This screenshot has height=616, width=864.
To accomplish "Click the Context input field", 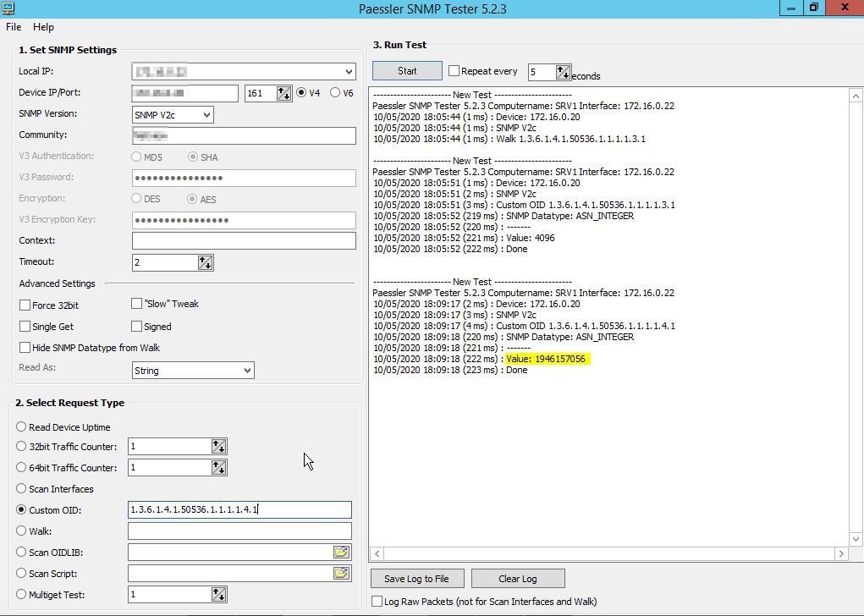I will 244,241.
